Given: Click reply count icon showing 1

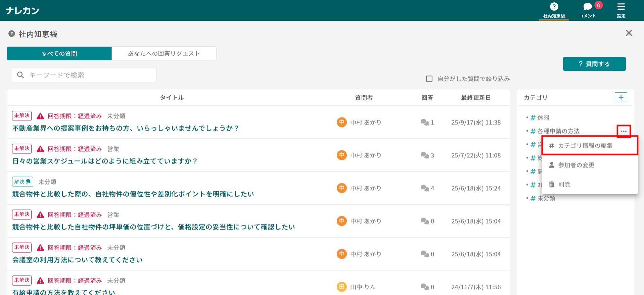Looking at the screenshot, I should [425, 122].
